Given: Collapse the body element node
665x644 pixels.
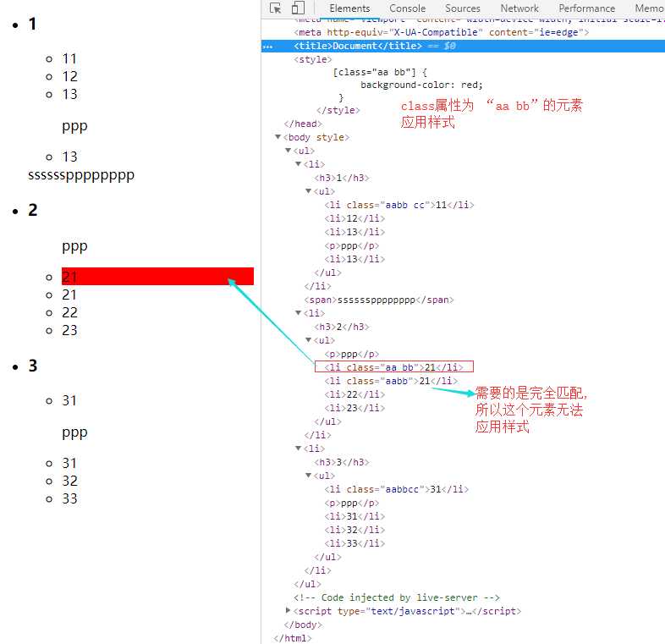Looking at the screenshot, I should point(278,136).
